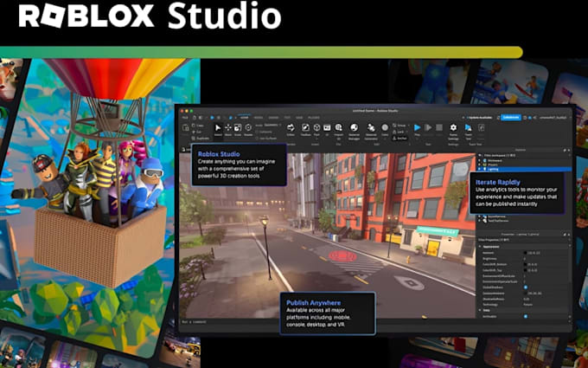Switch to the Avatar ribbon tab
Screen dimensions: 588x368
[x=273, y=118]
